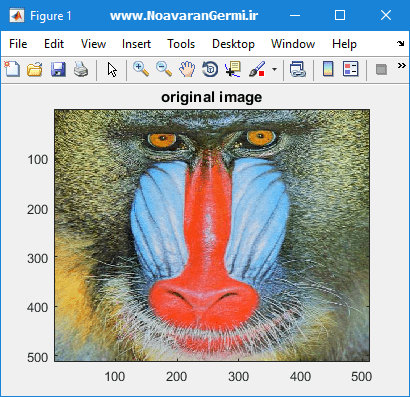This screenshot has width=410, height=397.
Task: Click the x-axis tick label 200
Action: point(177,377)
